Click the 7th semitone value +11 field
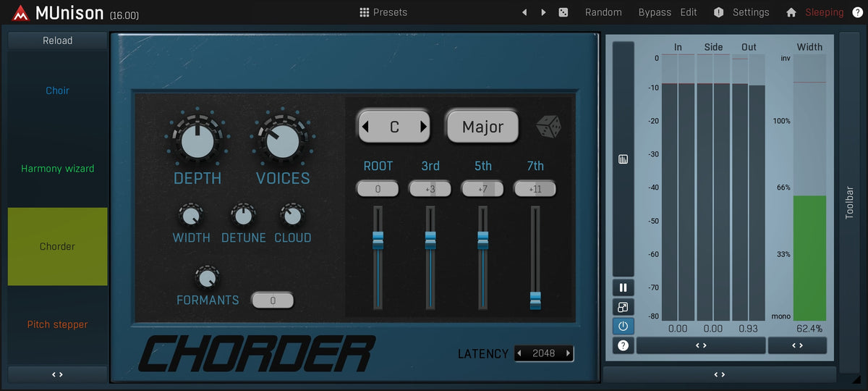868x391 pixels. pyautogui.click(x=535, y=189)
